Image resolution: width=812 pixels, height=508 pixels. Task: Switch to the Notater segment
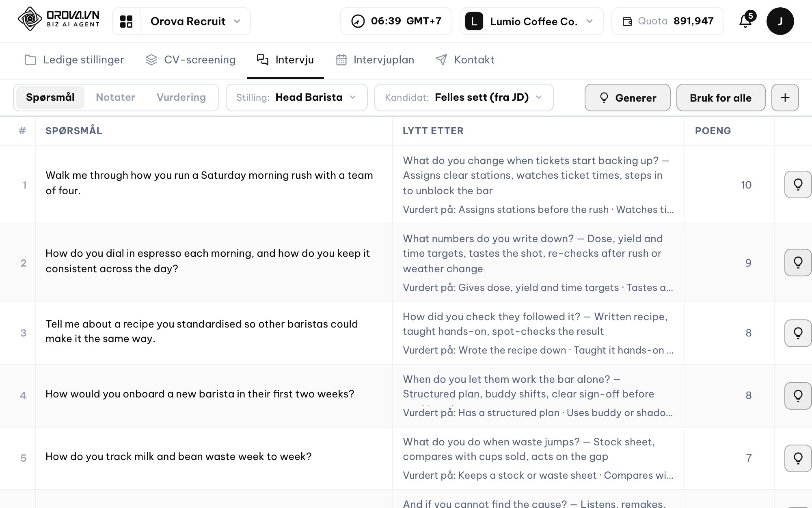click(x=115, y=98)
